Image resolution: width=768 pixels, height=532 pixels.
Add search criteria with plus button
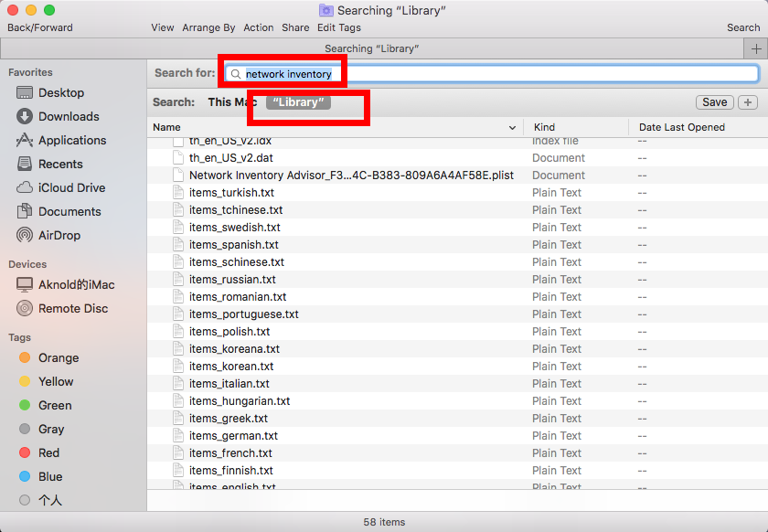(748, 102)
